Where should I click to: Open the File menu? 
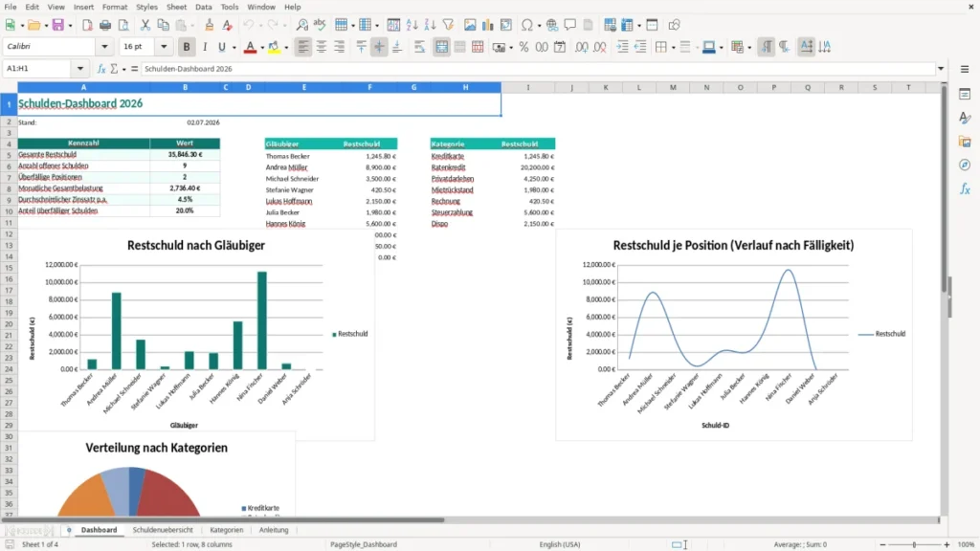pos(10,7)
